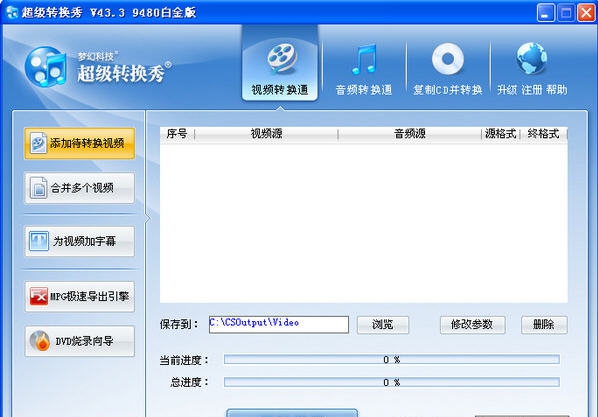The image size is (598, 417).
Task: Click the 终格式 column header
Action: (543, 134)
